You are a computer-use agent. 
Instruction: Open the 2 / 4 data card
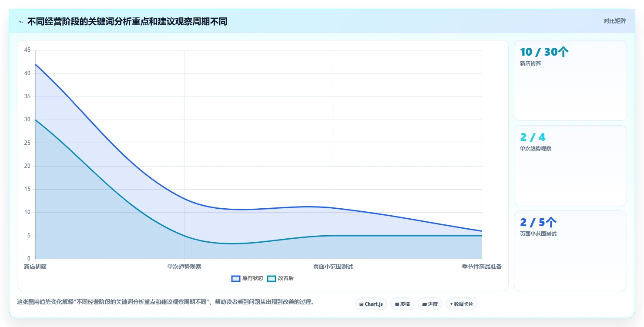tap(570, 166)
